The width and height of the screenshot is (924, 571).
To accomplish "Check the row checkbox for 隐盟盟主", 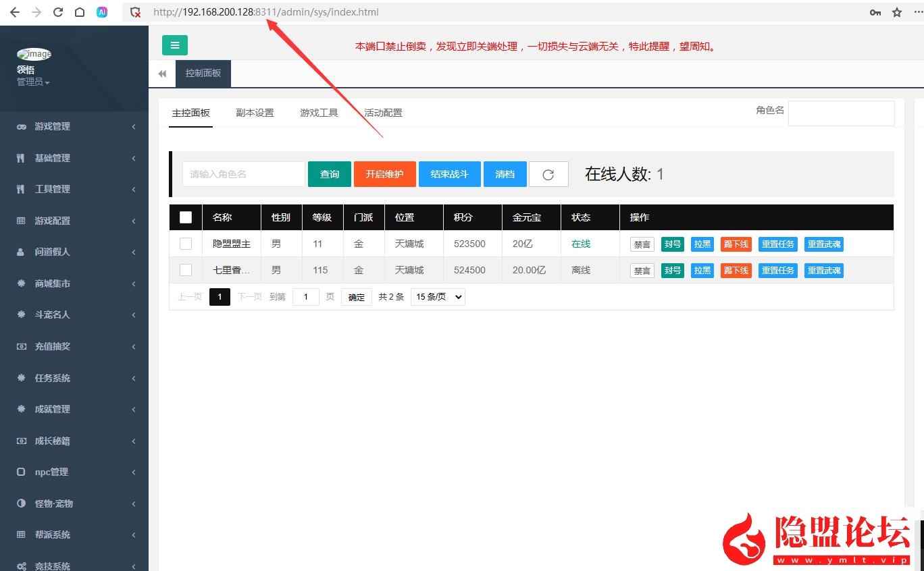I will tap(186, 244).
